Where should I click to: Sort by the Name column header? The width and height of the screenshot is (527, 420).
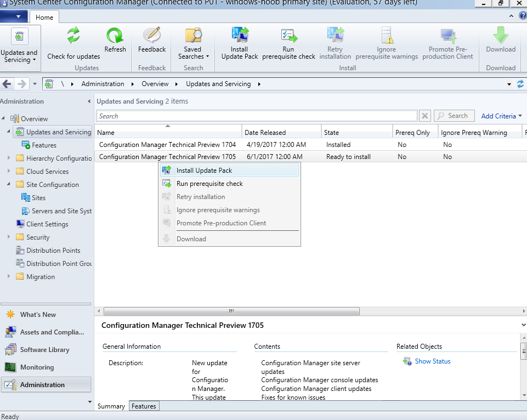coord(168,132)
